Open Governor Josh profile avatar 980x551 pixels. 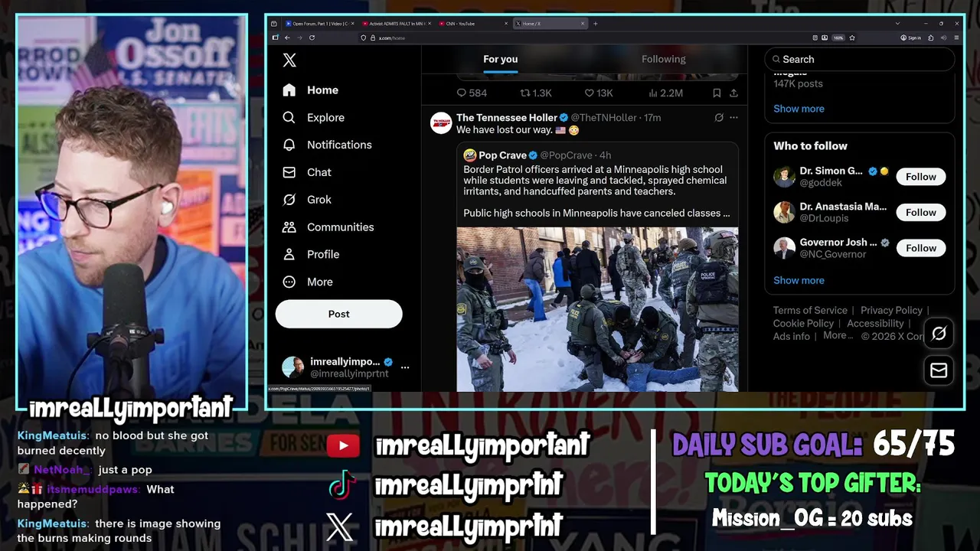tap(784, 248)
